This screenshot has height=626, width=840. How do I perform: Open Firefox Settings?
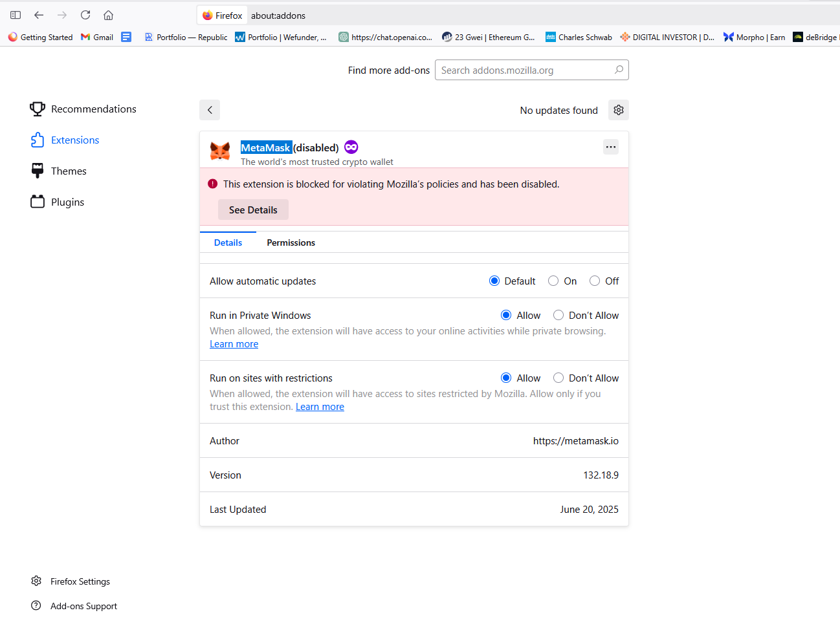(71, 581)
